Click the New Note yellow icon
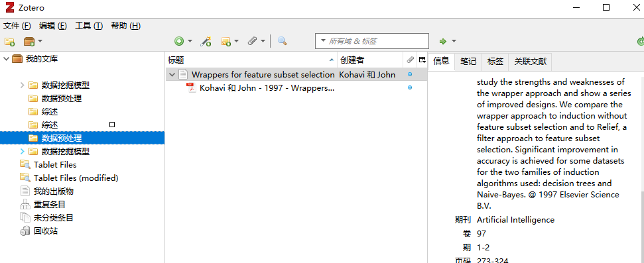644x263 pixels. 226,41
